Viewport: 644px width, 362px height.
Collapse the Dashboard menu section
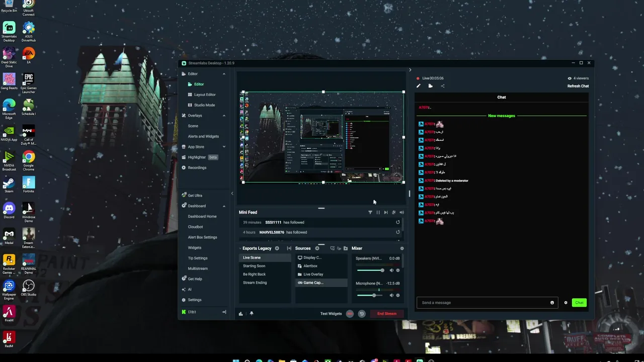pos(224,206)
